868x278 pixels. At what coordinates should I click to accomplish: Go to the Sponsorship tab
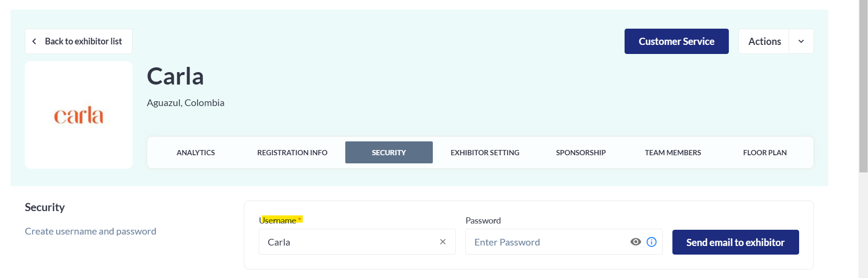(581, 152)
